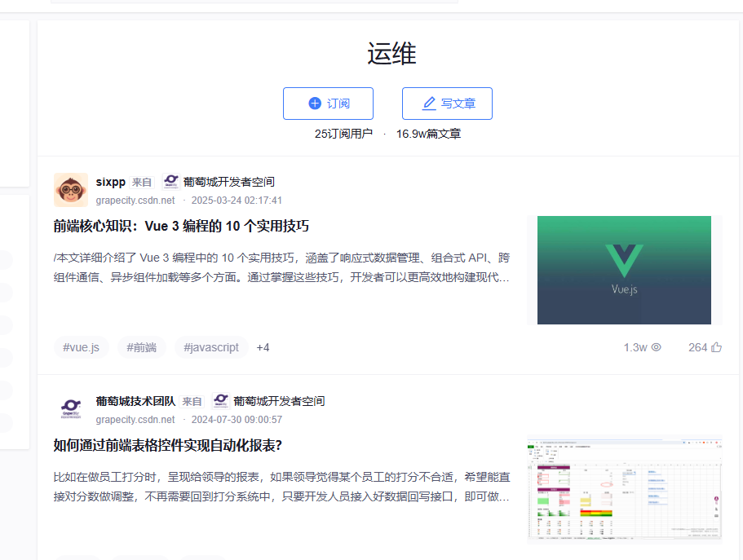
Task: Select the #前端 tag
Action: pos(142,347)
